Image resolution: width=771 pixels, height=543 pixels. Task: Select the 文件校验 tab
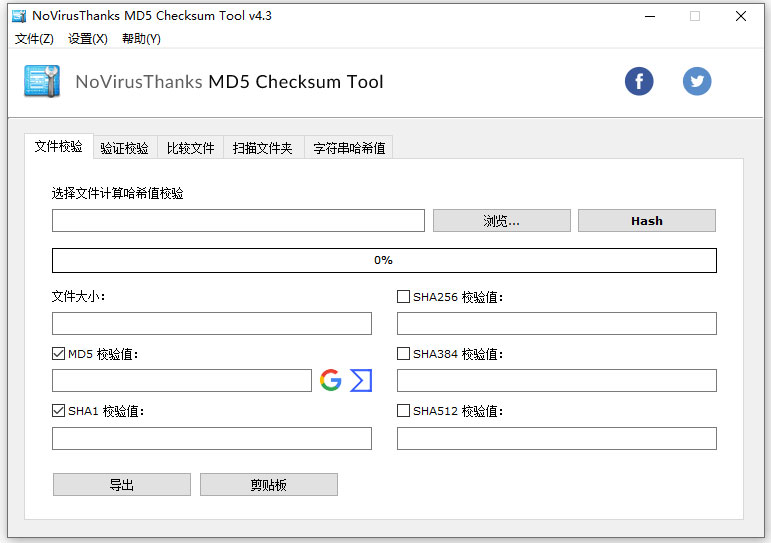[x=59, y=146]
